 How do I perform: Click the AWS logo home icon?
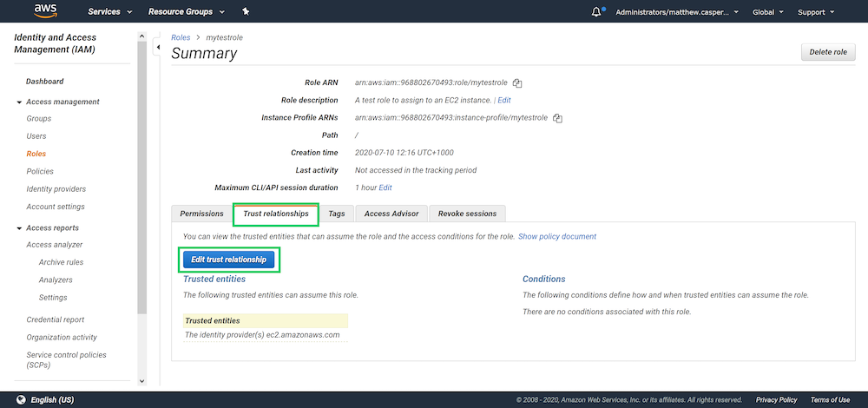click(45, 11)
